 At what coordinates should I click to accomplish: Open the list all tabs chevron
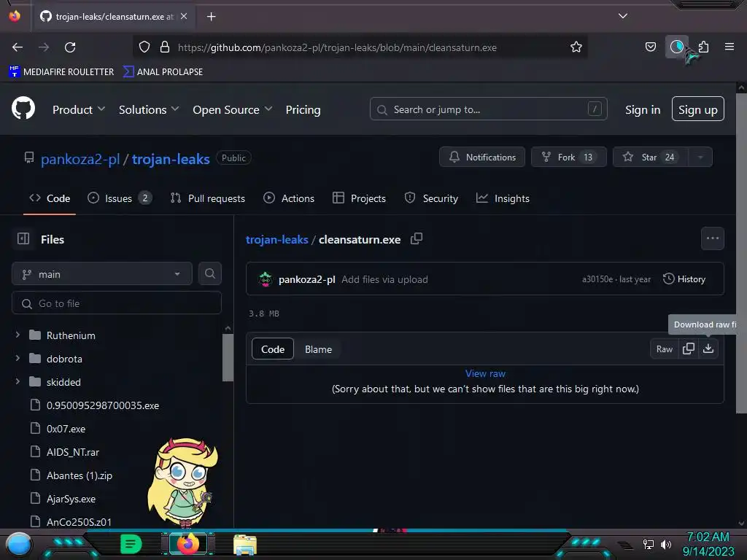(623, 16)
